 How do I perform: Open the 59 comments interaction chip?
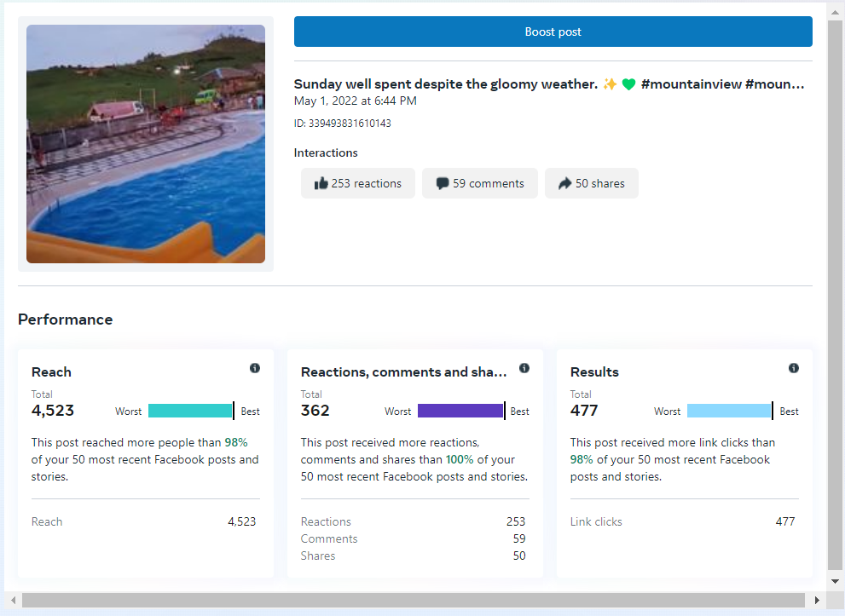coord(479,183)
